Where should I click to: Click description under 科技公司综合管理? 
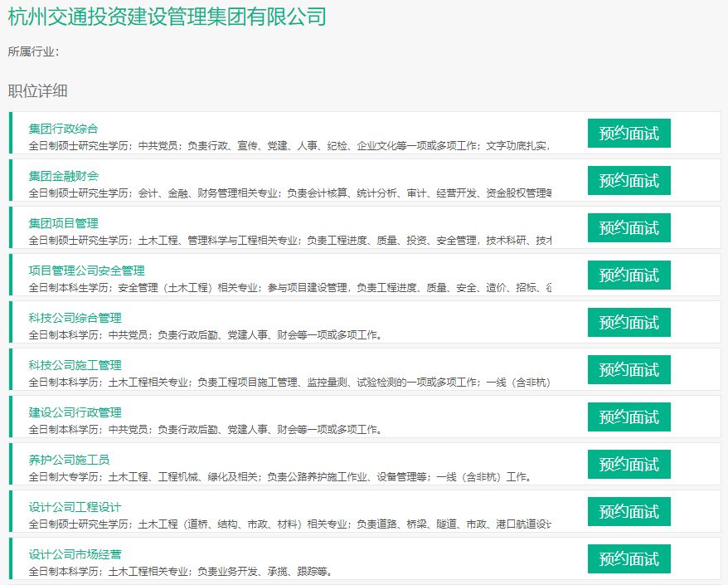coord(206,335)
